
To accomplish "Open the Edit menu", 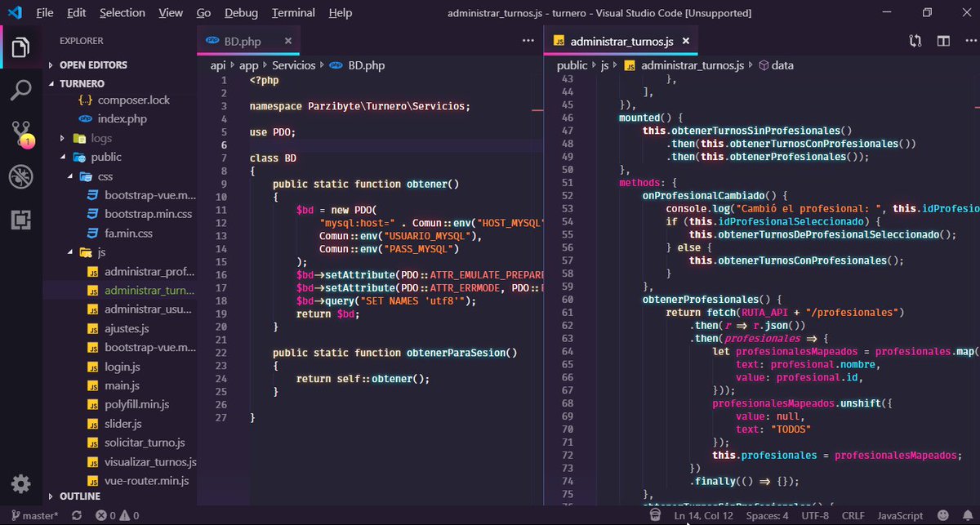I will pos(77,13).
